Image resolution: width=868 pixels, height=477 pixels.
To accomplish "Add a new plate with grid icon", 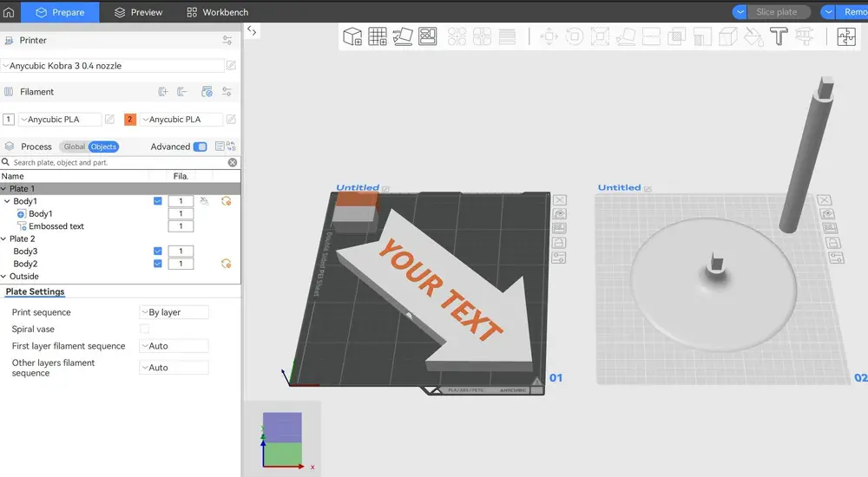I will coord(378,36).
